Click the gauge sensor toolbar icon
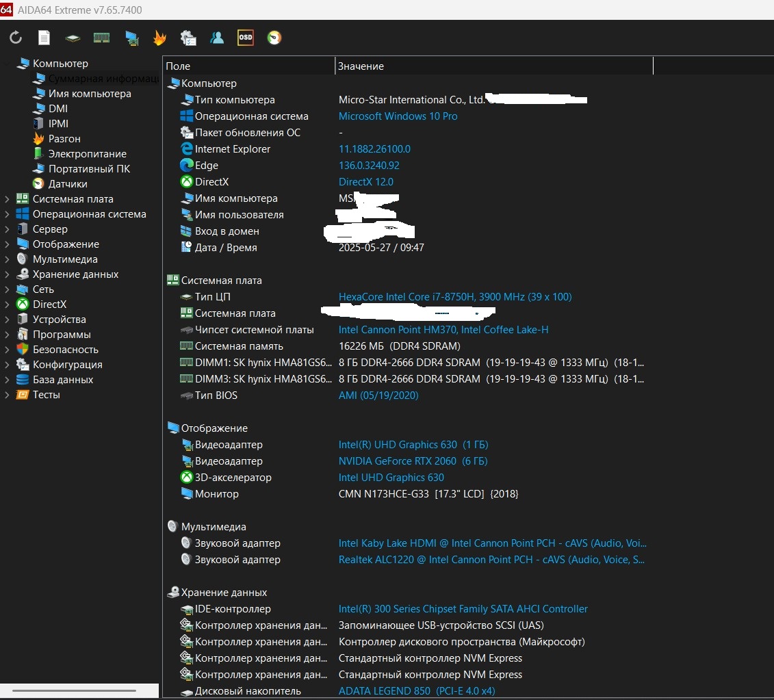Image resolution: width=774 pixels, height=700 pixels. click(274, 38)
